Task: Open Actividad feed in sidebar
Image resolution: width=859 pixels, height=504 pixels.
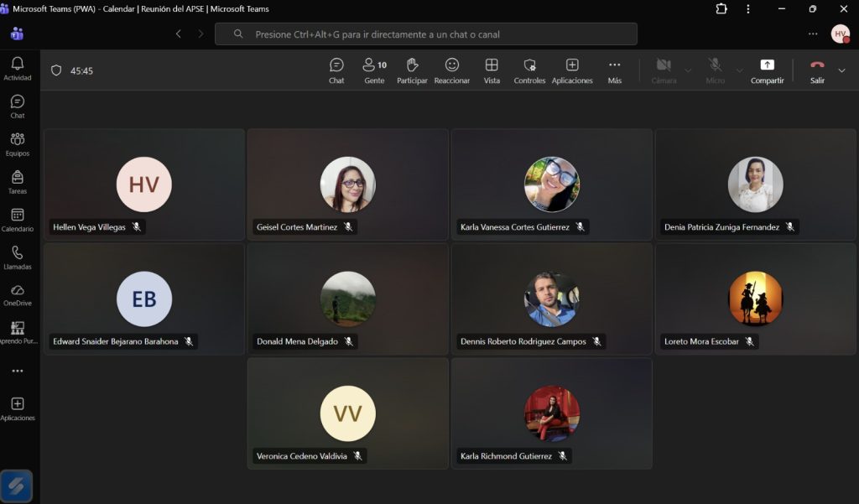Action: [x=17, y=69]
